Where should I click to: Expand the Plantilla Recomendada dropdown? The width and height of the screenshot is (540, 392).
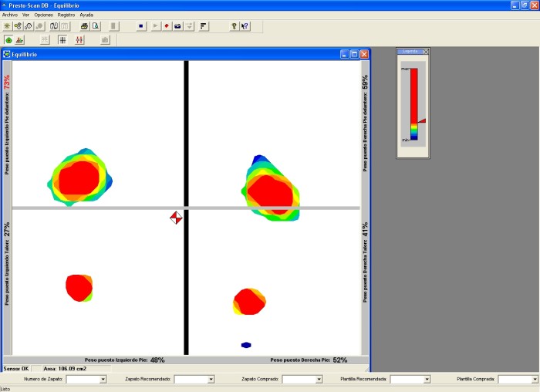pyautogui.click(x=427, y=380)
